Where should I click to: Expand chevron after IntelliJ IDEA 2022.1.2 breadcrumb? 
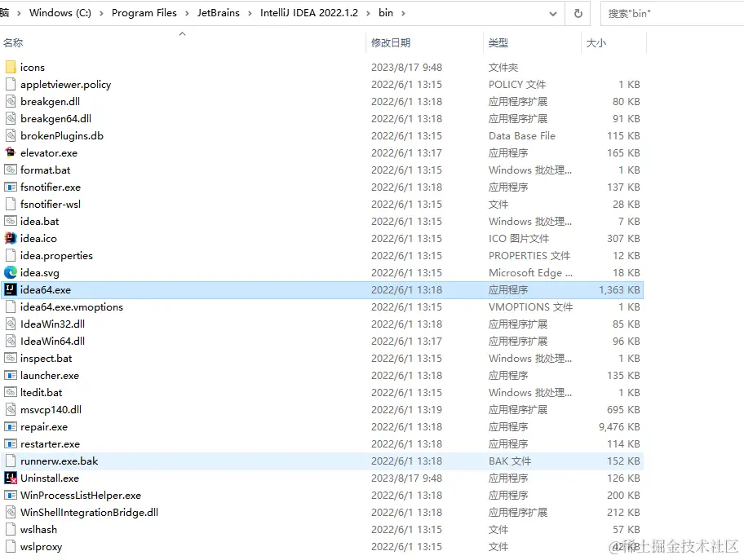tap(368, 13)
